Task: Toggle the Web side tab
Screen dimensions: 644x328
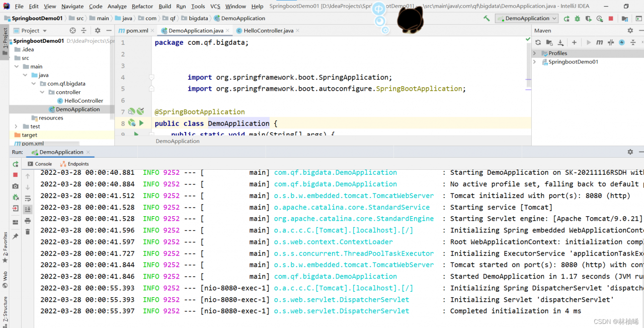Action: click(x=5, y=279)
